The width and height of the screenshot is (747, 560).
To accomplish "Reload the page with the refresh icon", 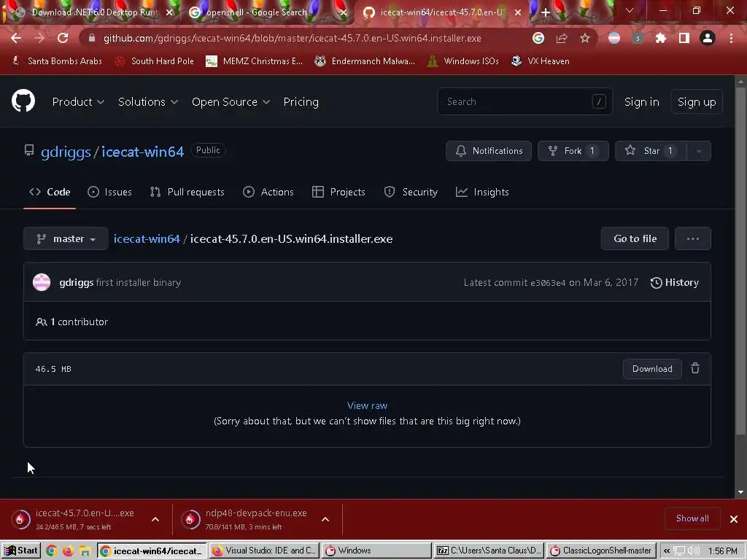I will (x=63, y=38).
